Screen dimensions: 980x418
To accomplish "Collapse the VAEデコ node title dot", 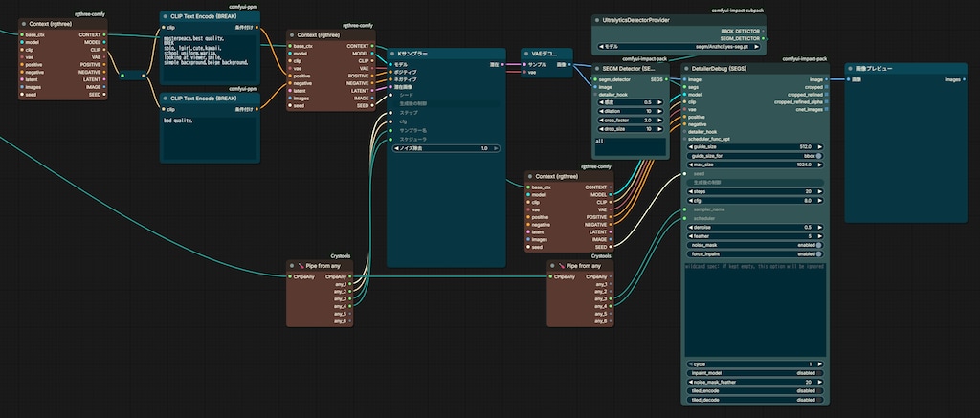I will pos(527,55).
